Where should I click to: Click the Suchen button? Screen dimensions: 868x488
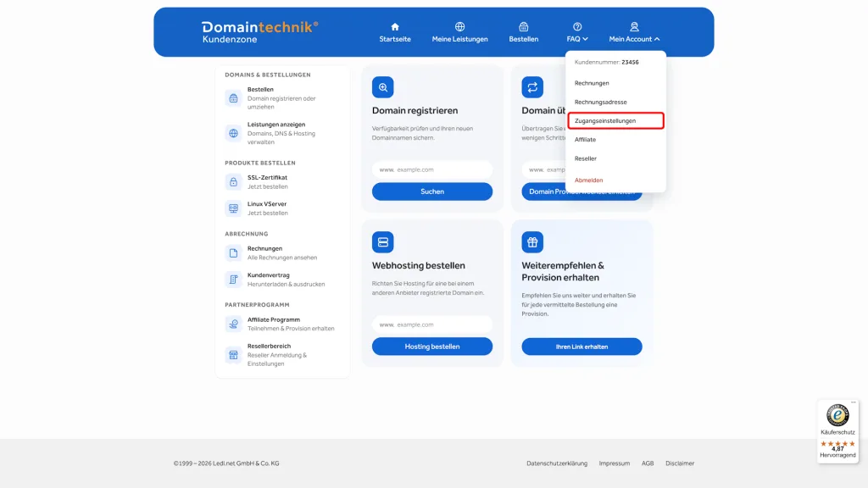431,191
